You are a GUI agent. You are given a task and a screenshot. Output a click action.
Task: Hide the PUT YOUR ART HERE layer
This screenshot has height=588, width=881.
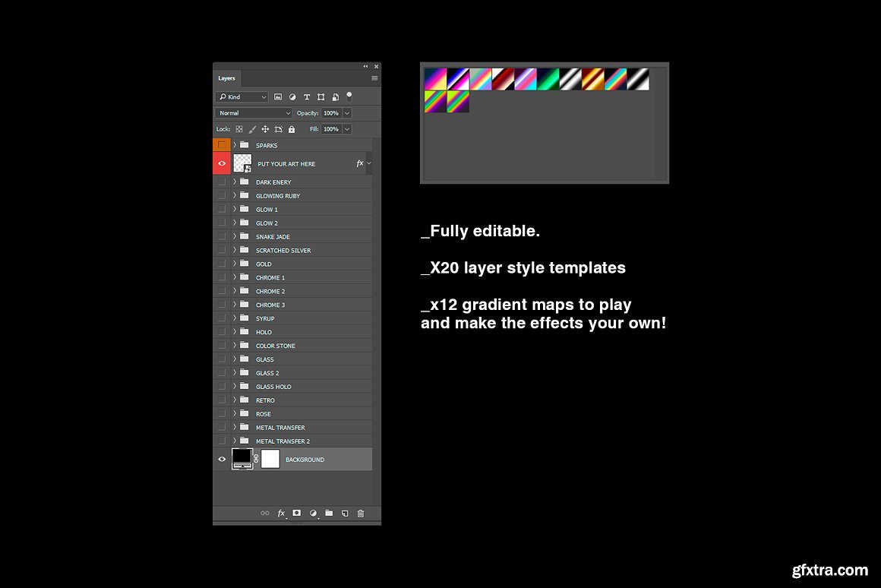tap(222, 163)
